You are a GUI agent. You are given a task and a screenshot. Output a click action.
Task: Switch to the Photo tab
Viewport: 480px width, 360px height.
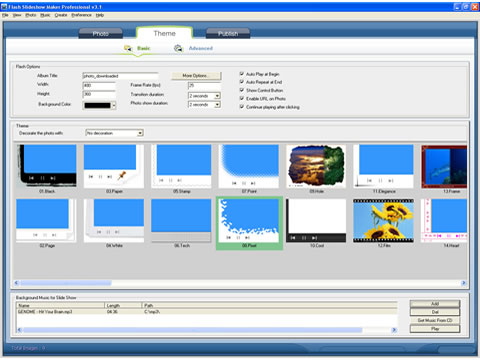click(x=101, y=33)
